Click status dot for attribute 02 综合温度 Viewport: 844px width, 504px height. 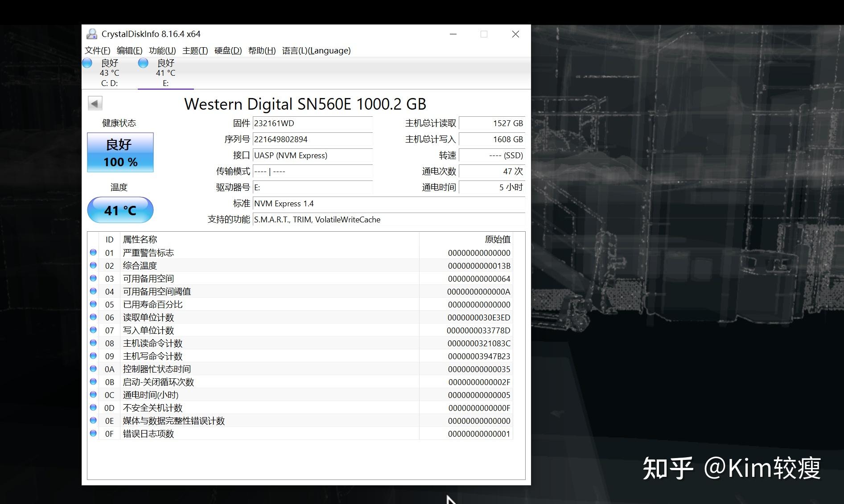point(93,265)
